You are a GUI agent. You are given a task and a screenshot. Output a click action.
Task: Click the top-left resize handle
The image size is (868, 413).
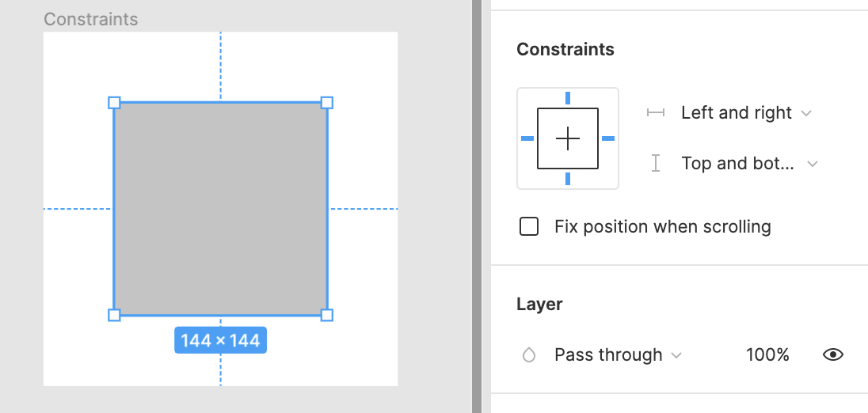click(x=114, y=103)
